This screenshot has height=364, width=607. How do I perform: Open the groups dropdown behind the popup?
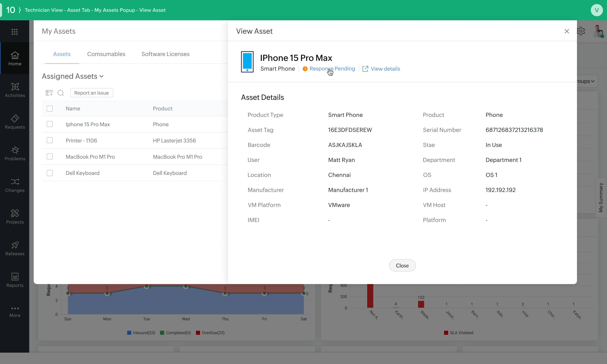(x=587, y=81)
